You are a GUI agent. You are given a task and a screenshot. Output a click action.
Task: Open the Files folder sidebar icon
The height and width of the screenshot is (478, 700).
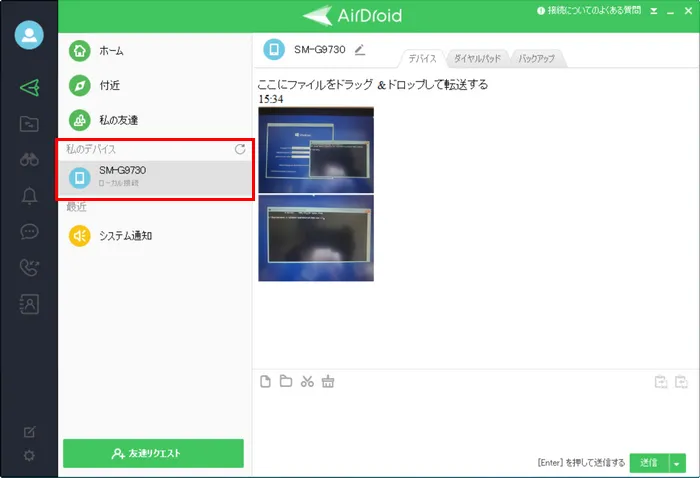(29, 124)
